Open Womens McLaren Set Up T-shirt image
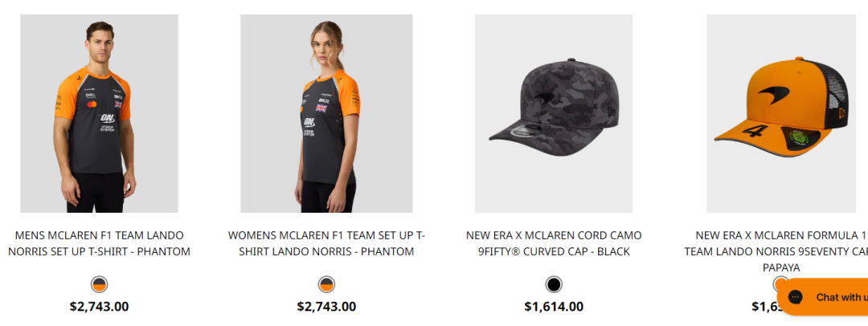The width and height of the screenshot is (868, 326). click(x=326, y=113)
